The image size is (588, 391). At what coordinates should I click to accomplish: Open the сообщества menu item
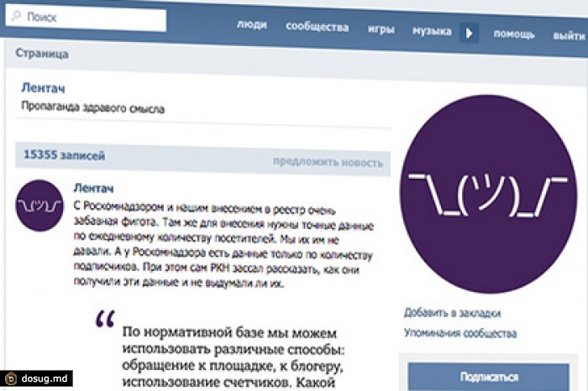click(317, 27)
